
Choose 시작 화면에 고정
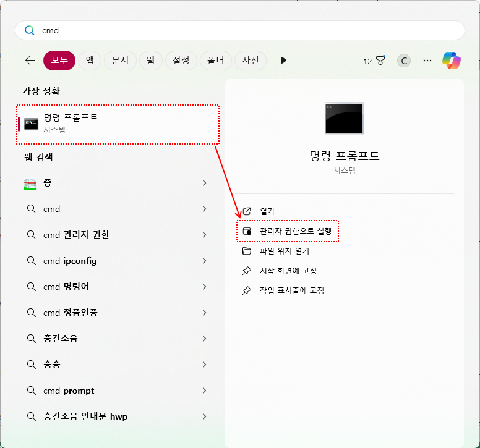[288, 271]
